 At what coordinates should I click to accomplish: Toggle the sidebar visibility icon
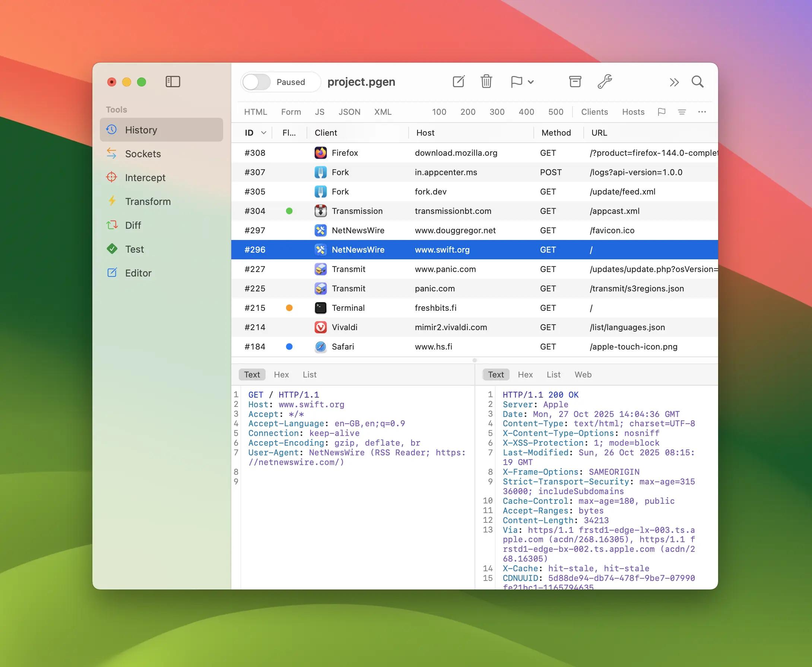pyautogui.click(x=173, y=82)
